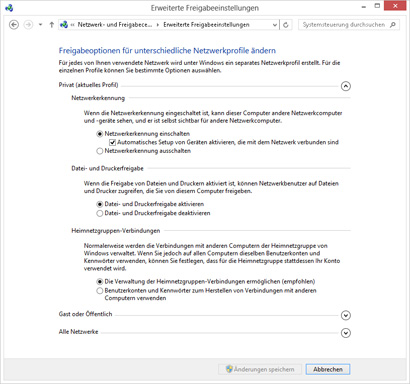
Task: Open recent locations dropdown arrow
Action: point(40,25)
